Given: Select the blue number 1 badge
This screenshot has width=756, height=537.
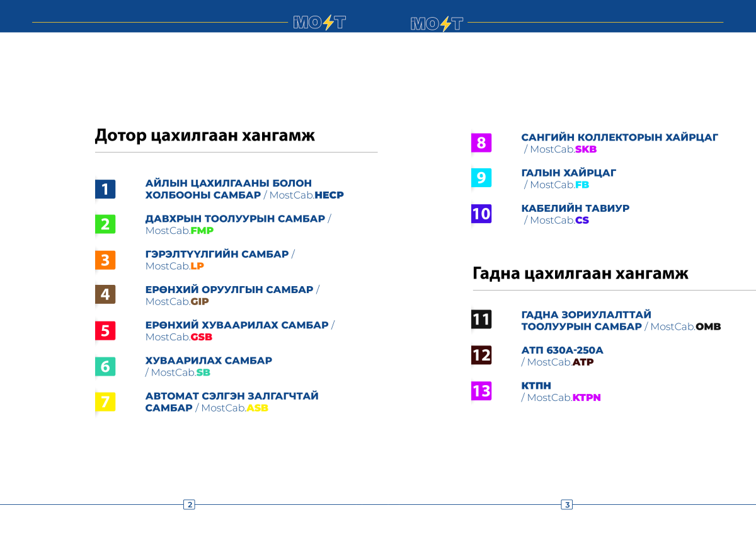Looking at the screenshot, I should 105,189.
